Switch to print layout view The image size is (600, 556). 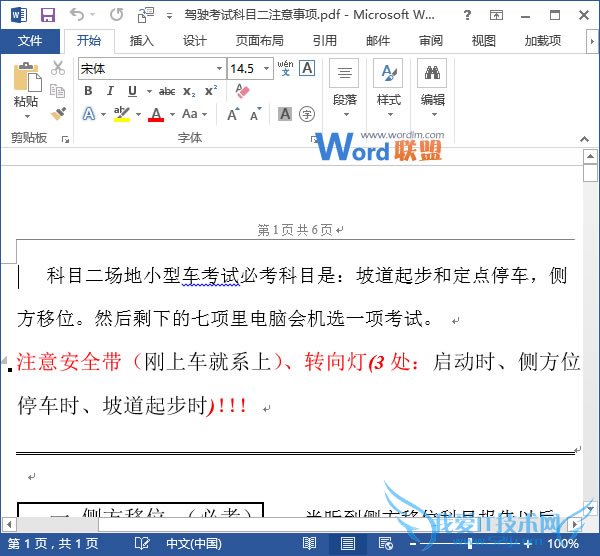click(x=347, y=543)
